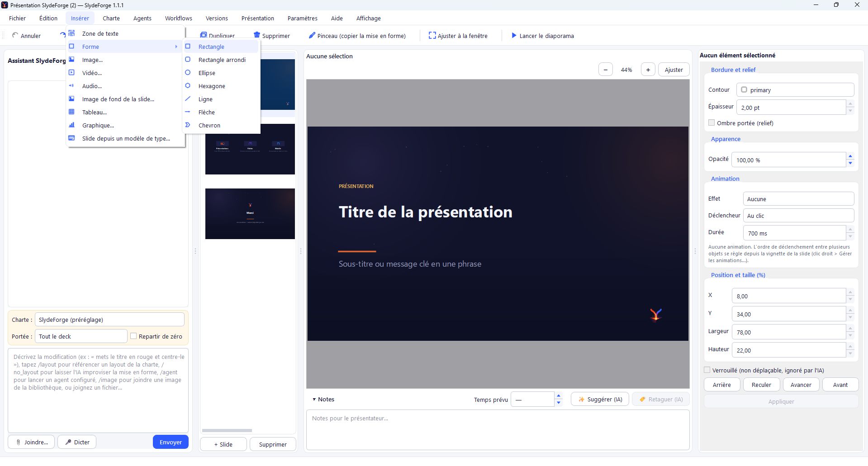Click the Arrière z-order button
The height and width of the screenshot is (466, 868).
(x=722, y=385)
